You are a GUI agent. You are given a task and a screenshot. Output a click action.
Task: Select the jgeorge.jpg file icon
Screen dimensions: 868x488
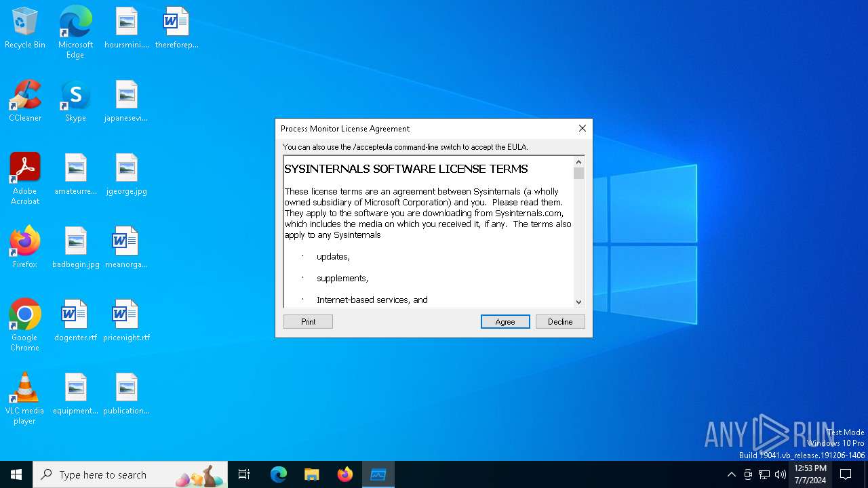(x=126, y=175)
